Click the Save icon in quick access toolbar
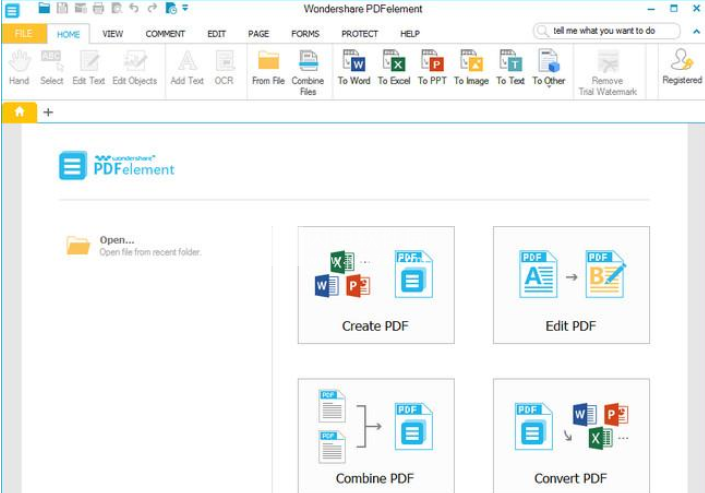 [x=62, y=8]
